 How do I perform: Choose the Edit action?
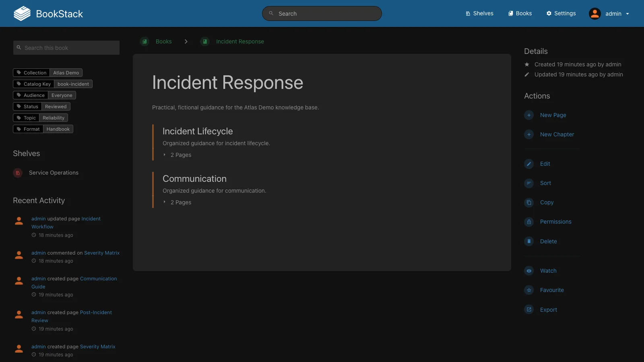(545, 164)
